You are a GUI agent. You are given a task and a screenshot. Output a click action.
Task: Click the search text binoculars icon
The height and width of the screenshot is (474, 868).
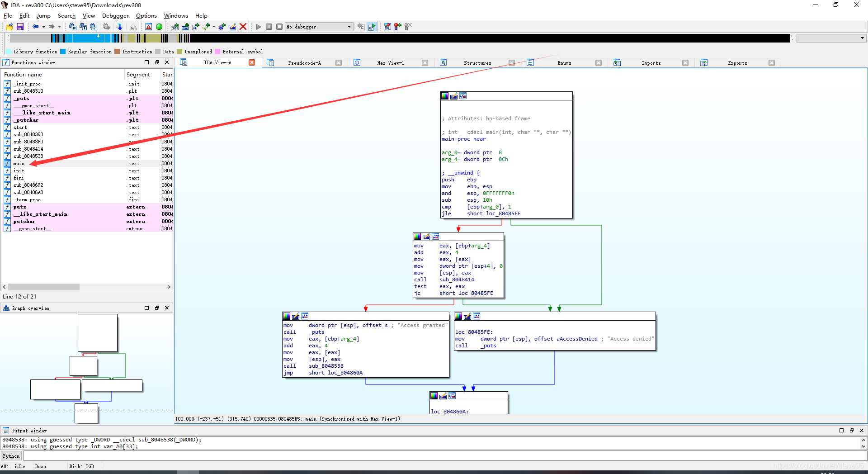[x=83, y=27]
